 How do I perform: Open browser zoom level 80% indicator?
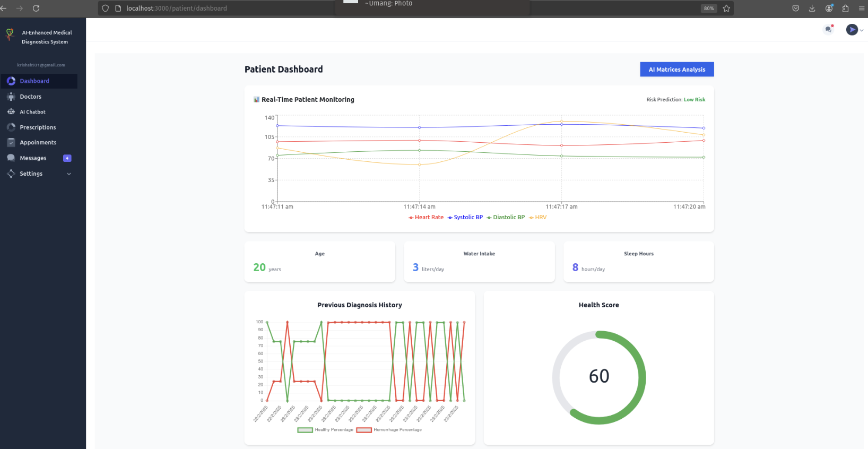pyautogui.click(x=709, y=8)
